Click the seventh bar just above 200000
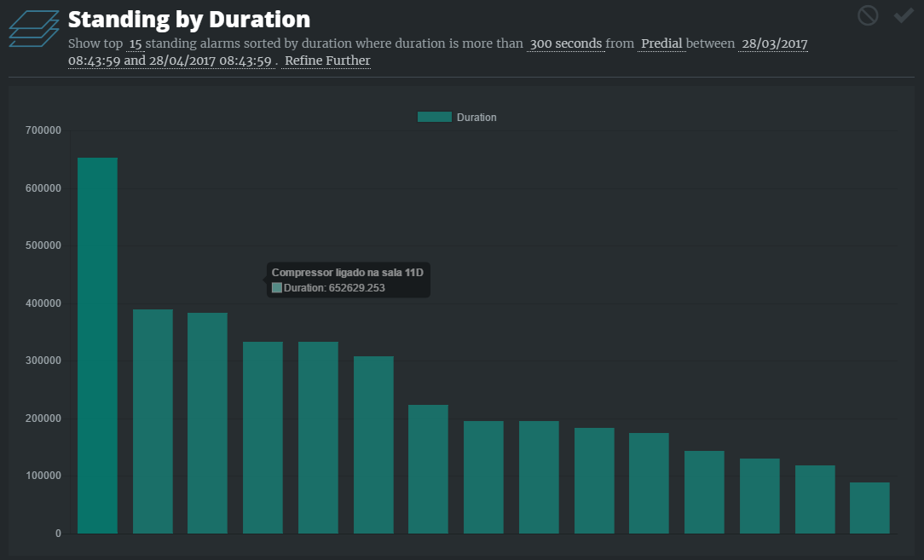The width and height of the screenshot is (924, 560). tap(428, 469)
